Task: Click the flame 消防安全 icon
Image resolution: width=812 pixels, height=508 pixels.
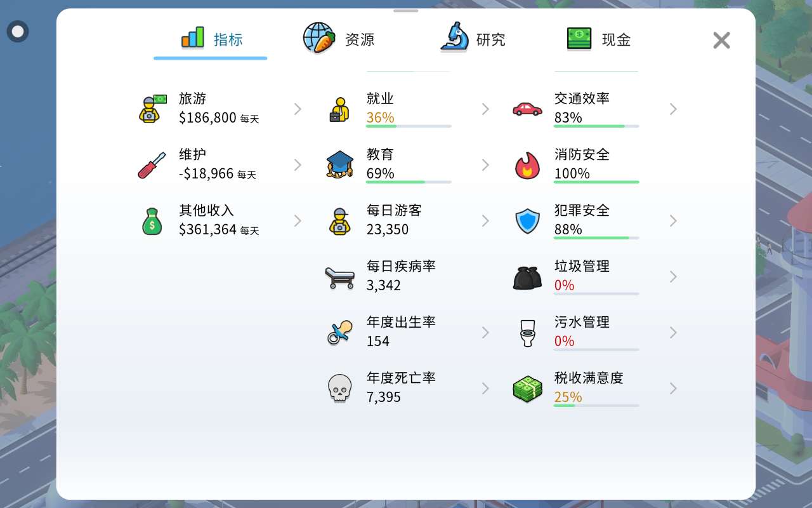Action: pyautogui.click(x=527, y=165)
